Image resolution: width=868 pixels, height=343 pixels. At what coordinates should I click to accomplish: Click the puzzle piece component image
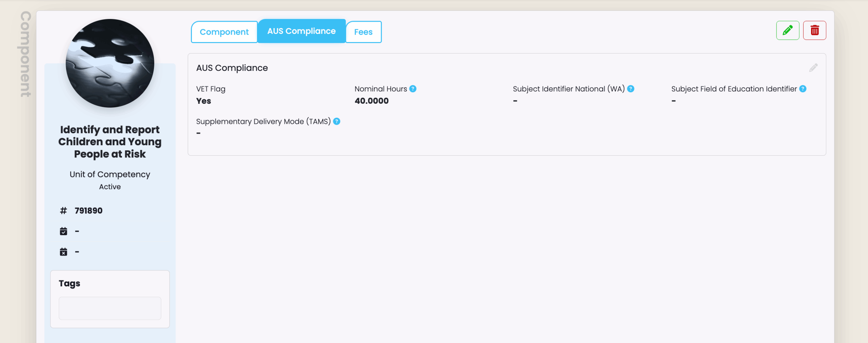(110, 63)
